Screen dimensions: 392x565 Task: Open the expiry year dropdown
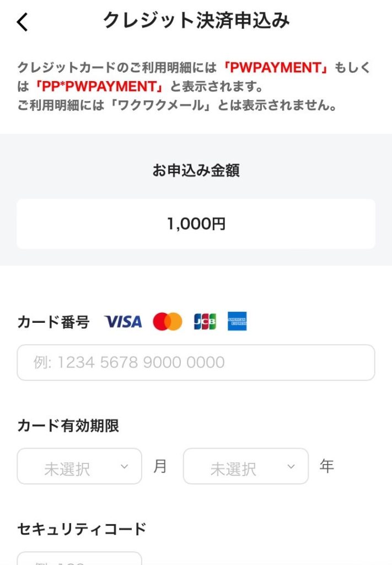tap(245, 466)
